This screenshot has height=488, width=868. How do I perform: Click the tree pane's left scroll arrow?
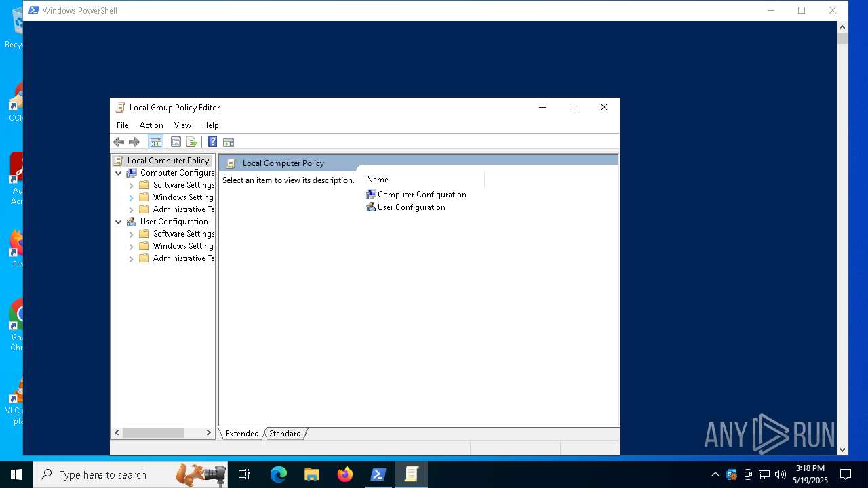(x=117, y=432)
